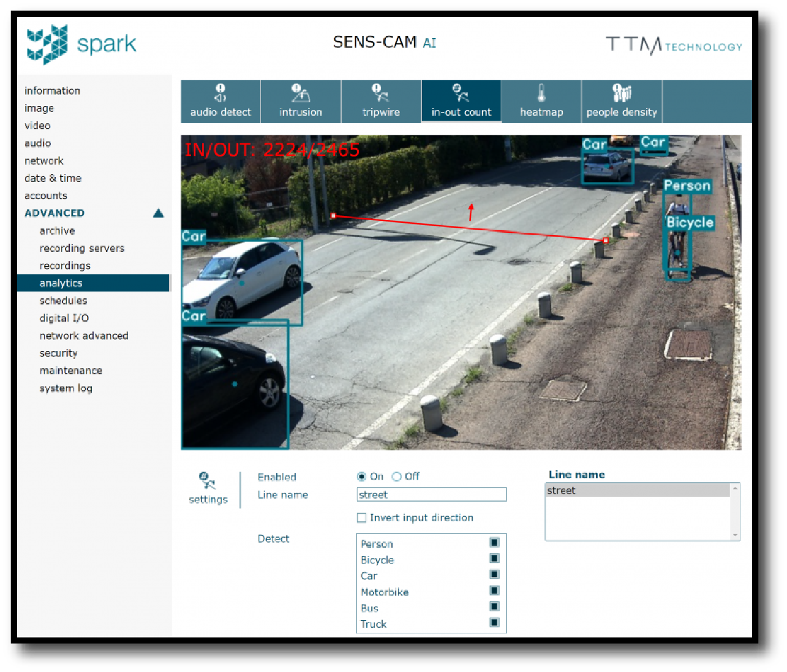
Task: Open the audio detect analytics icon
Action: 220,93
